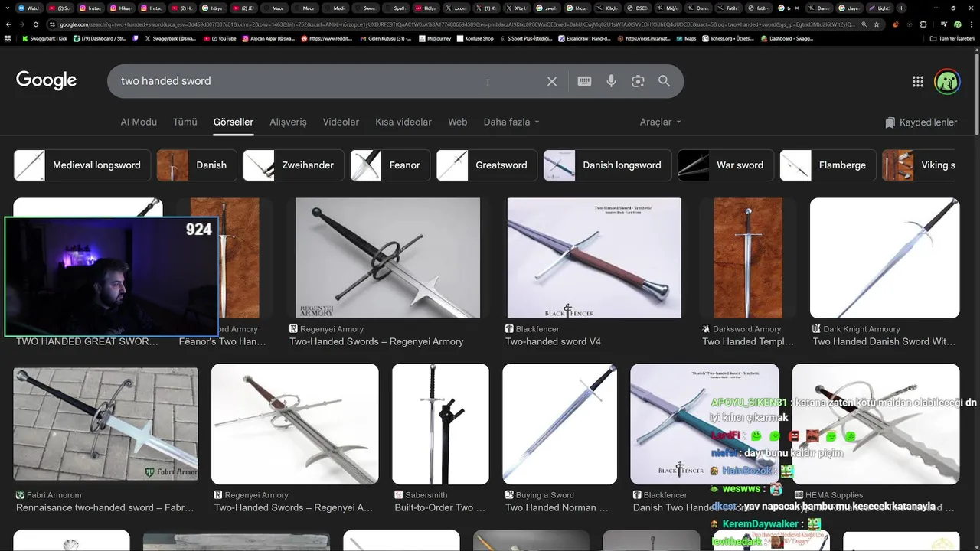This screenshot has width=980, height=551.
Task: Open Blackfencer Two-handed sword V4 image
Action: pos(594,258)
